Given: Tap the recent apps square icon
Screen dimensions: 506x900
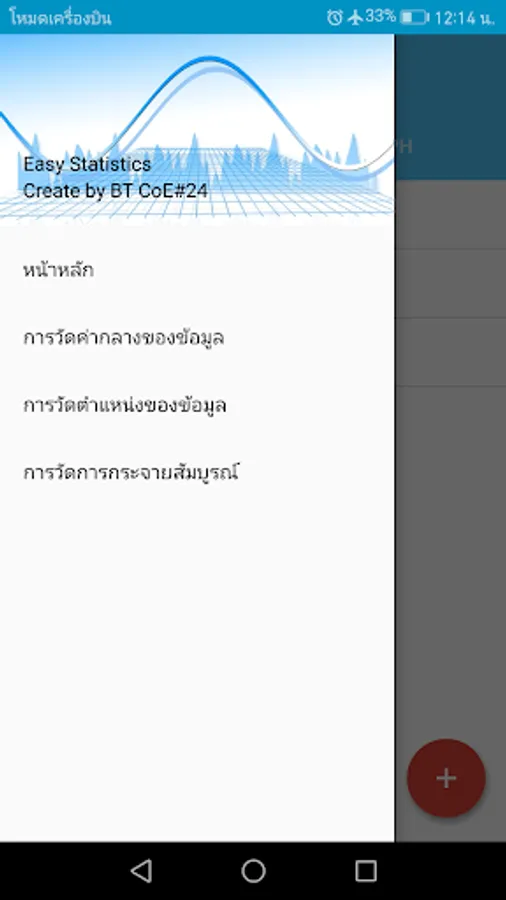Looking at the screenshot, I should [x=365, y=871].
